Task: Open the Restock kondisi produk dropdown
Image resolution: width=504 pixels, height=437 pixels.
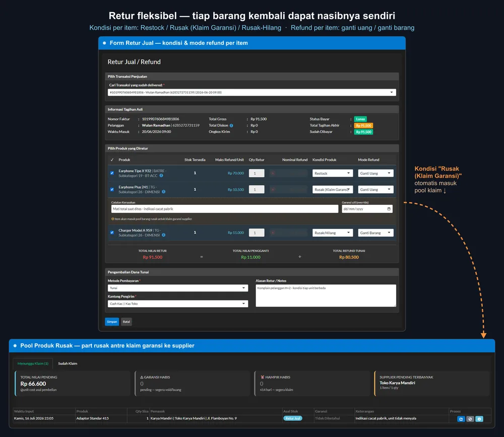Action: (332, 173)
